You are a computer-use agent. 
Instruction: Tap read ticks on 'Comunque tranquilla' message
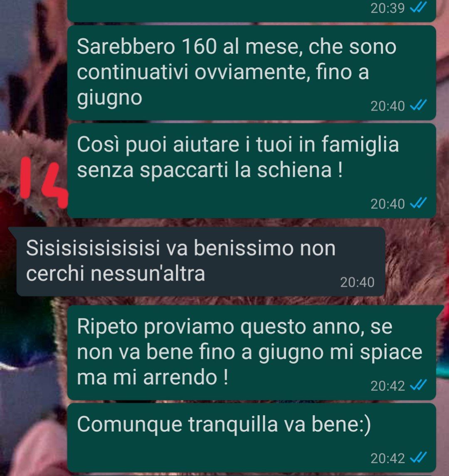pyautogui.click(x=418, y=457)
